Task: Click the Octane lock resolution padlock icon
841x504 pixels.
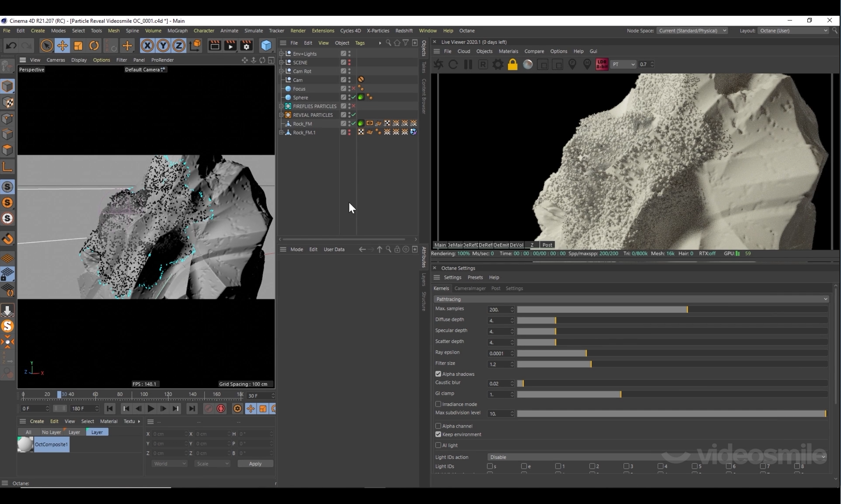Action: tap(512, 64)
